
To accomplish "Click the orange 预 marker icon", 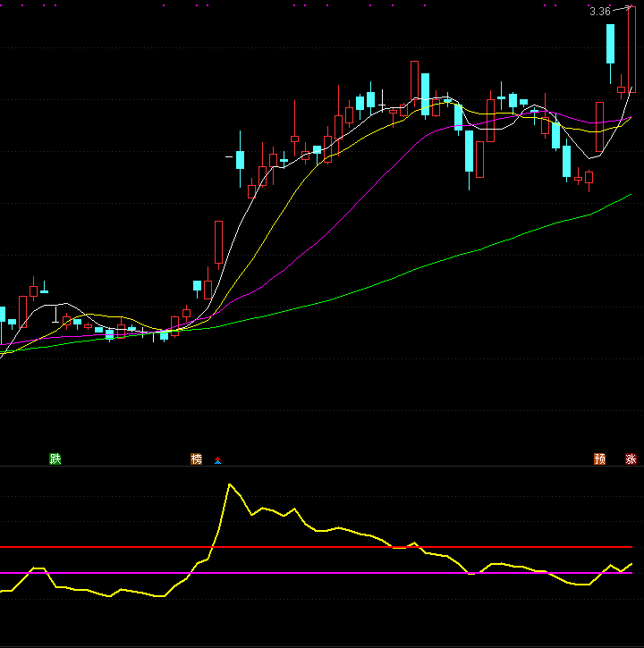I will point(600,459).
